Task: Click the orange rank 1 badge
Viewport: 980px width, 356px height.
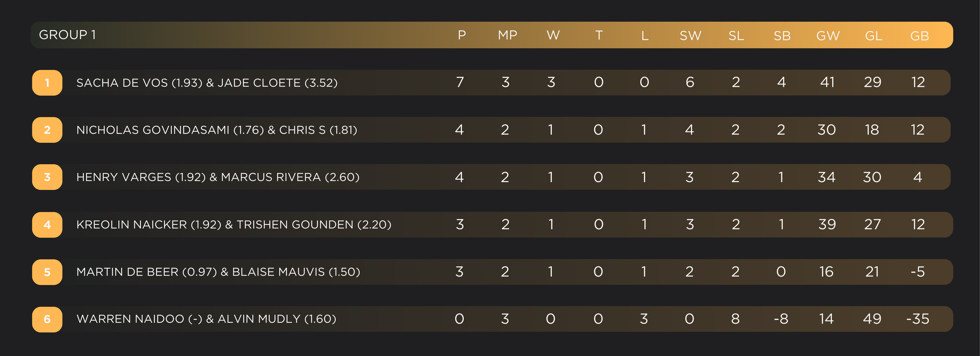Action: [47, 83]
